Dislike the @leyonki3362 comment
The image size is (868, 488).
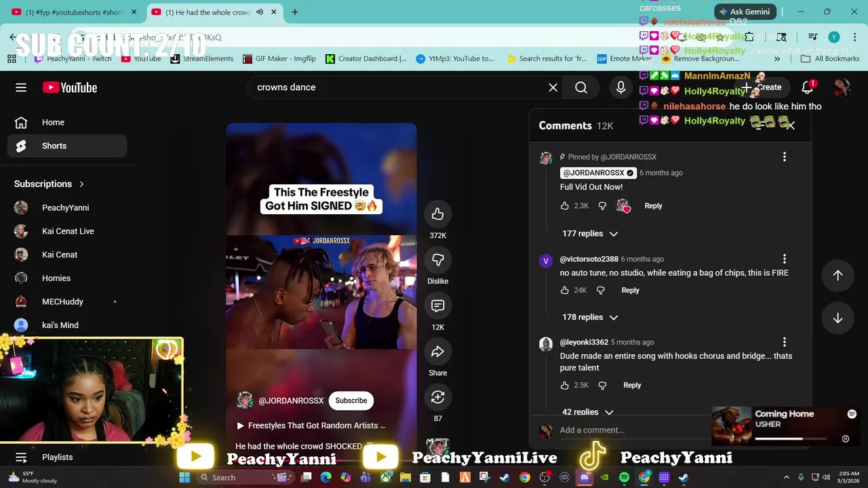pos(602,385)
